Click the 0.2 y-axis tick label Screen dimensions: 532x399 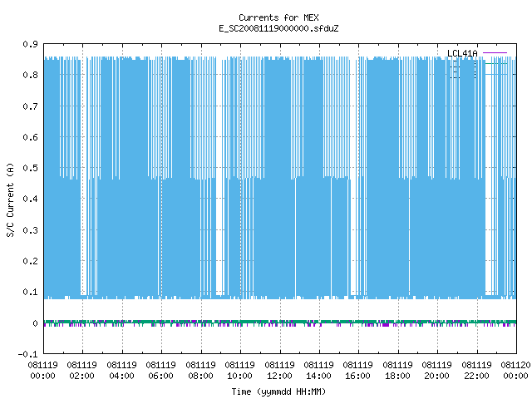click(30, 261)
